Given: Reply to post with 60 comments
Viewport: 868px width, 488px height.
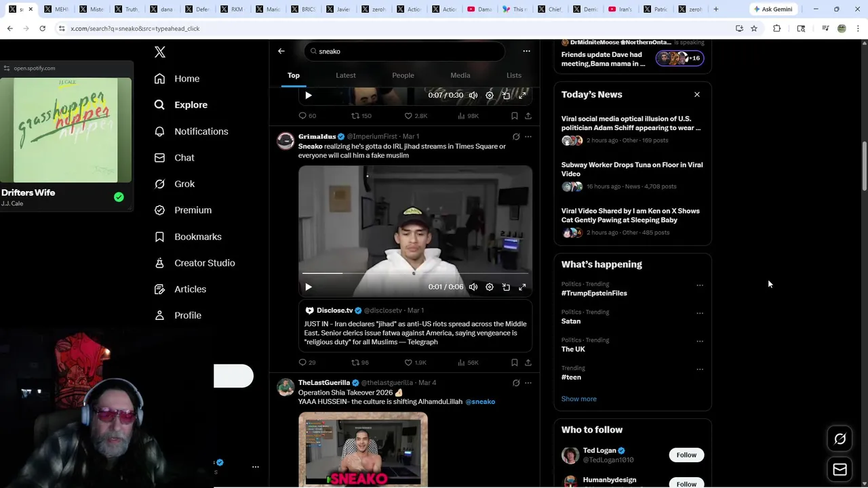Looking at the screenshot, I should [x=307, y=116].
